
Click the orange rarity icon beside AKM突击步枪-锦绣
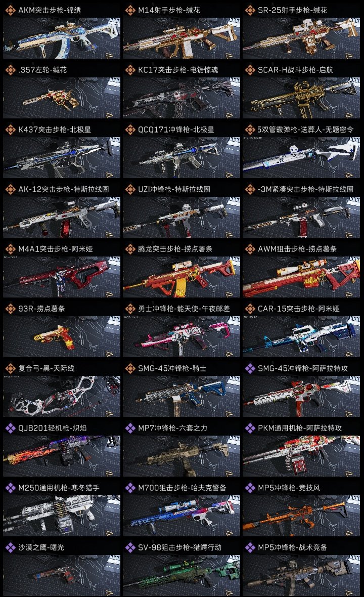[x=10, y=10]
